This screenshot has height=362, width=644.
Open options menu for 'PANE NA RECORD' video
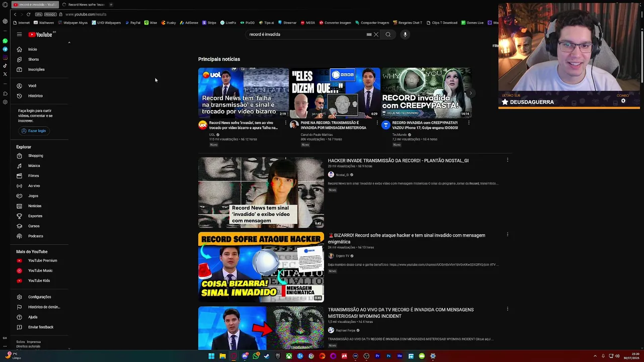(x=377, y=123)
